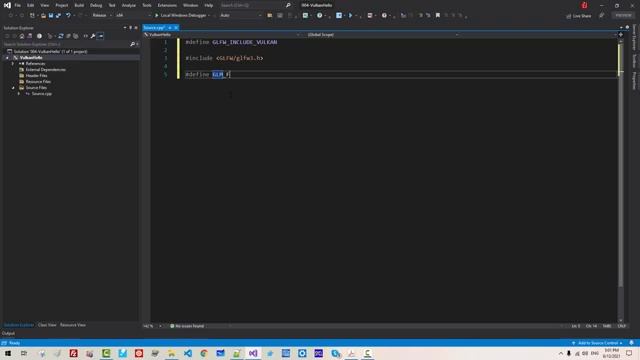
Task: Click the red notification badge icon
Action: coord(584,5)
